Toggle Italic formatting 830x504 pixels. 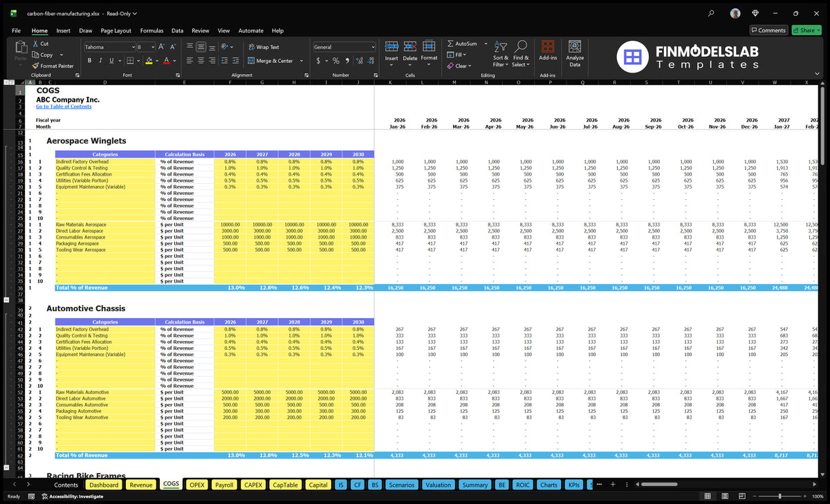coord(100,61)
